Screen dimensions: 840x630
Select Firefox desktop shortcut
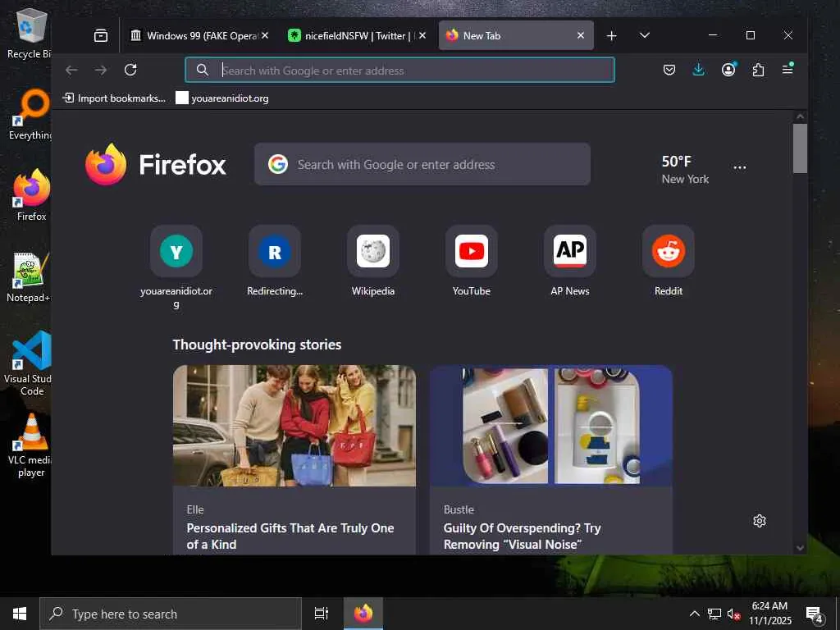click(x=31, y=195)
